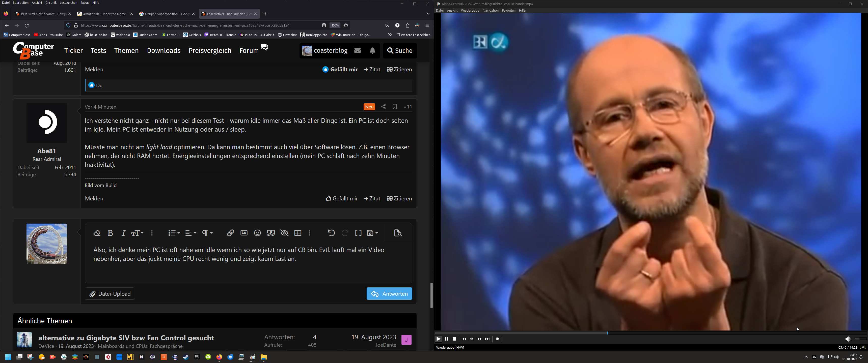Insert a link via chain icon

point(230,233)
